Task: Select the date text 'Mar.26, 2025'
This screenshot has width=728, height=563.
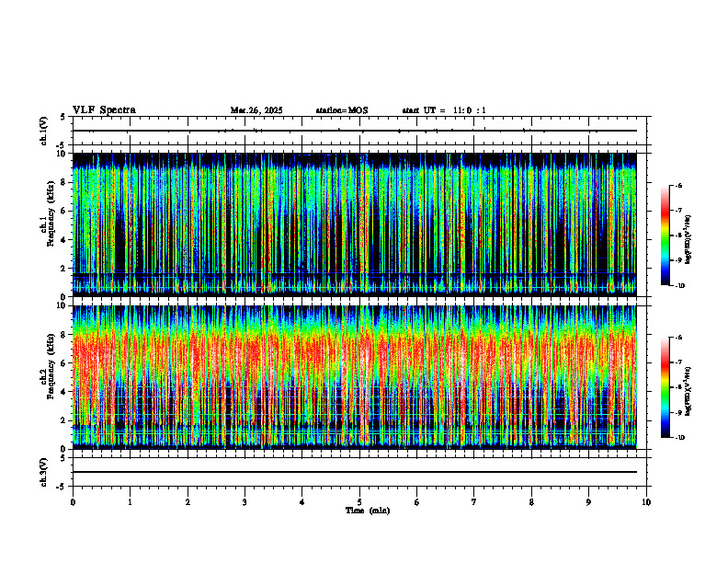Action: [256, 110]
